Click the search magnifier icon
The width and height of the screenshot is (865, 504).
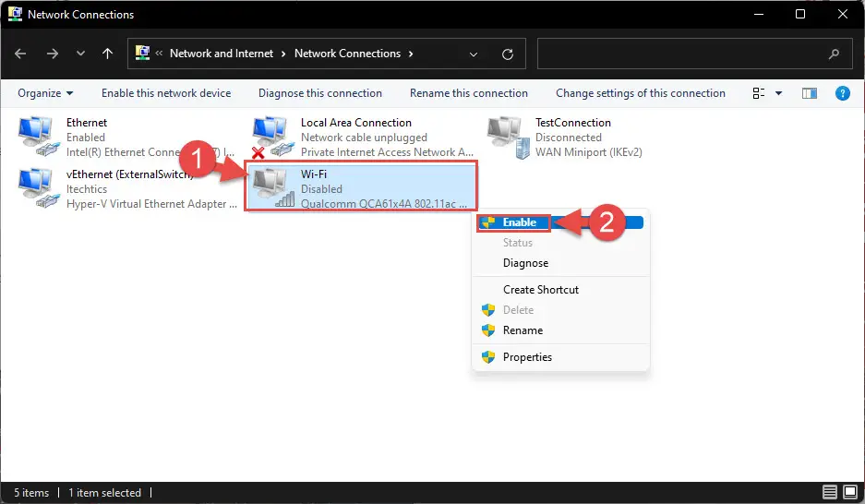coord(834,54)
